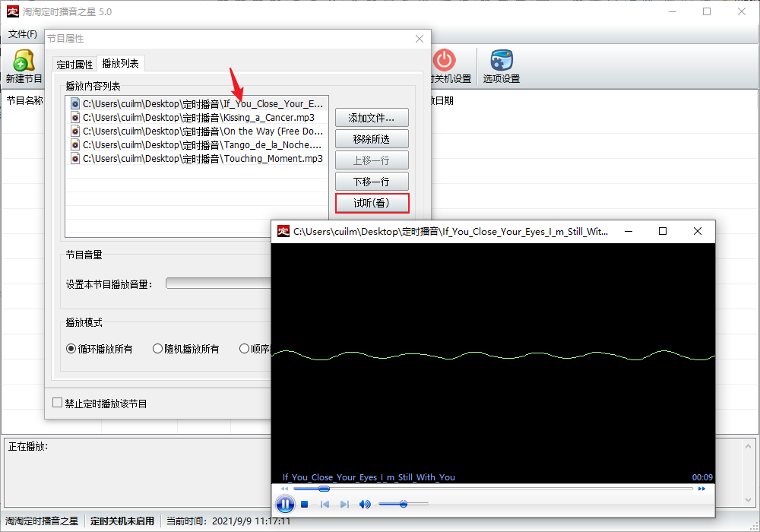760x532 pixels.
Task: Click the scheduled shutdown not enabled (定时关机未启用) status text
Action: pyautogui.click(x=122, y=521)
